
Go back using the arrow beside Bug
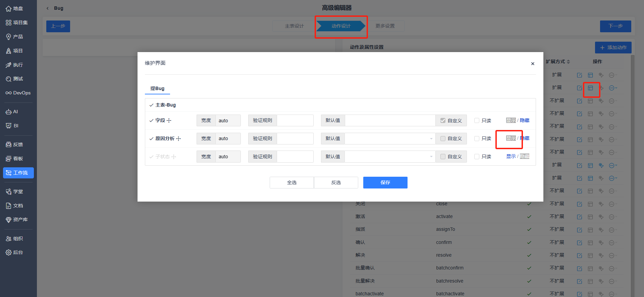(48, 8)
